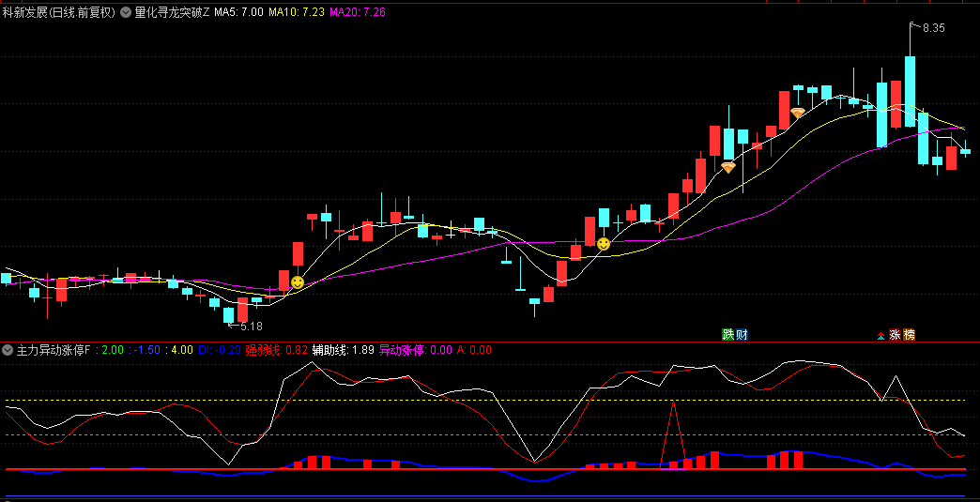Screen dimensions: 980x502
Task: Select the MA10: 7.23 label
Action: tap(297, 12)
